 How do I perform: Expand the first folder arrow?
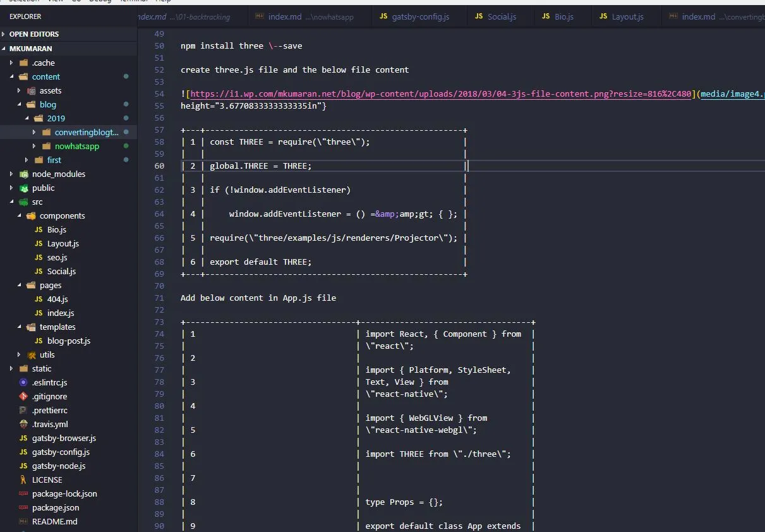27,160
